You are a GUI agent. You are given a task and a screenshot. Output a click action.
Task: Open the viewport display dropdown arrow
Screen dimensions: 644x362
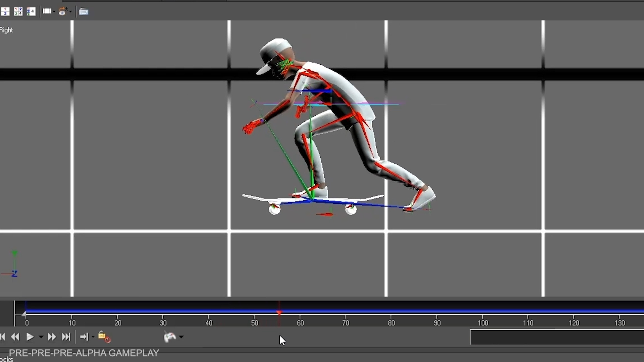tap(54, 12)
